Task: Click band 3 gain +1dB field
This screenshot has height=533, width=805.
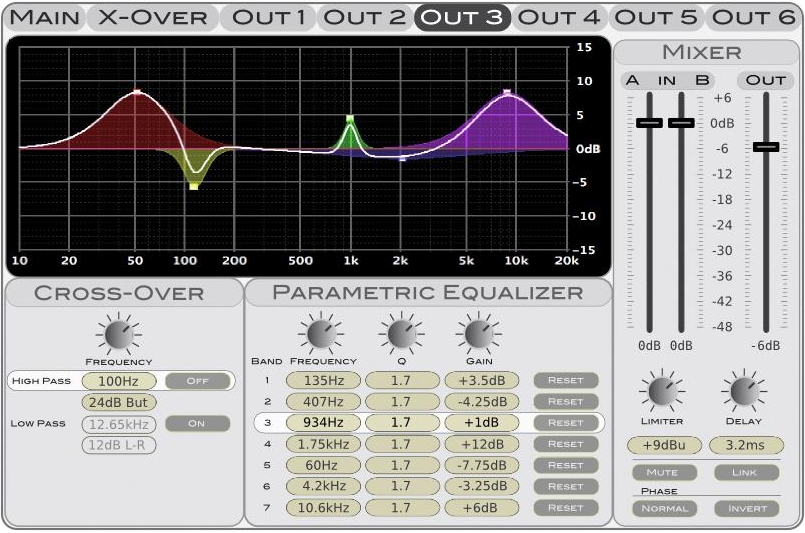Action: (x=482, y=423)
